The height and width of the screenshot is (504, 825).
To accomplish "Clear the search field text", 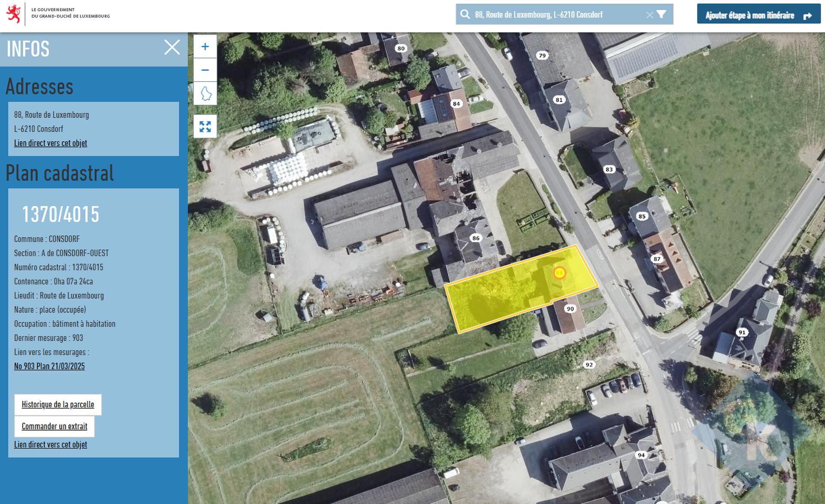I will [649, 15].
